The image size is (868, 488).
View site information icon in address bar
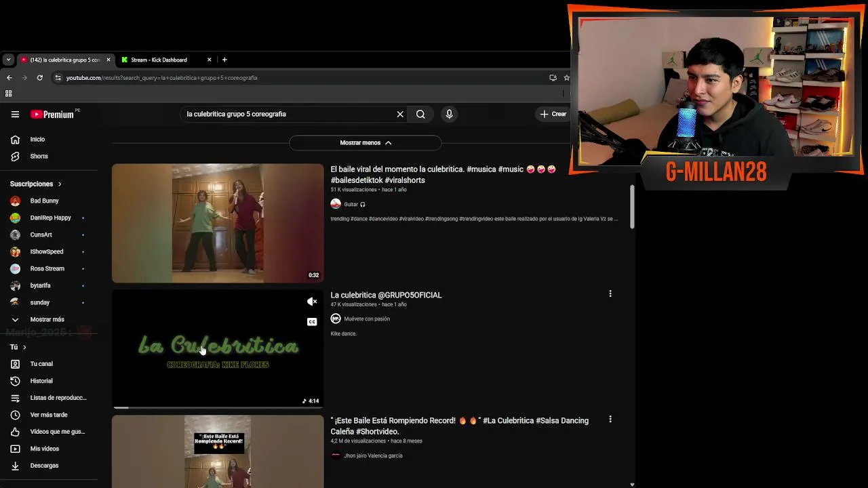(58, 78)
